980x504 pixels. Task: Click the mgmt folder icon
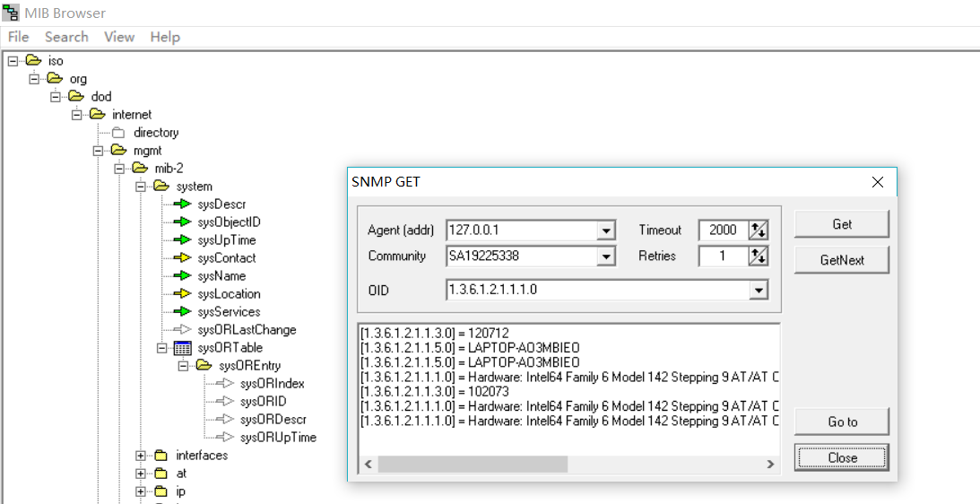click(x=118, y=150)
